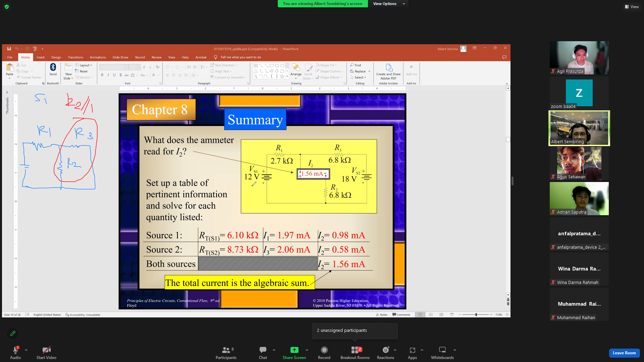Expand the Thumbnails pane arrow
The height and width of the screenshot is (362, 644).
click(7, 92)
